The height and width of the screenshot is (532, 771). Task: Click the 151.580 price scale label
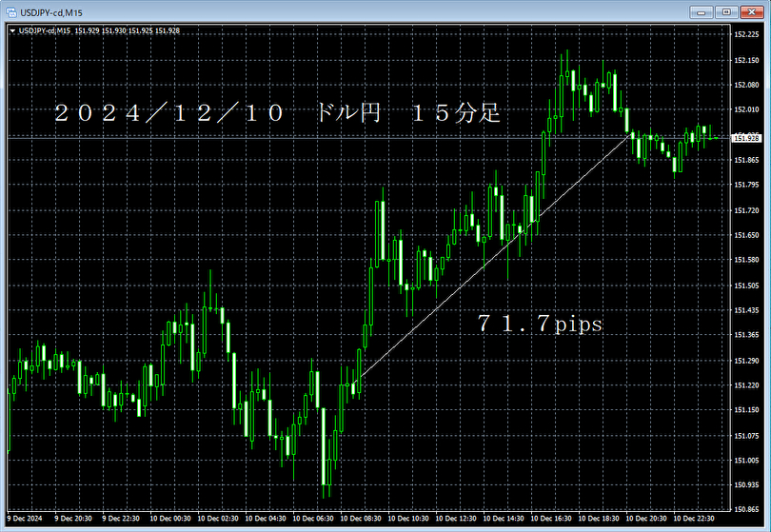click(x=746, y=260)
